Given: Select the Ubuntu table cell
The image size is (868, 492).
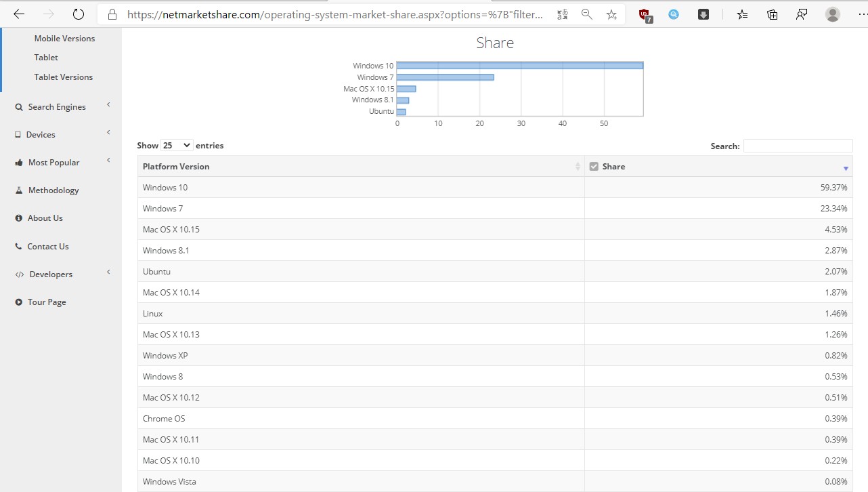Looking at the screenshot, I should coord(361,272).
